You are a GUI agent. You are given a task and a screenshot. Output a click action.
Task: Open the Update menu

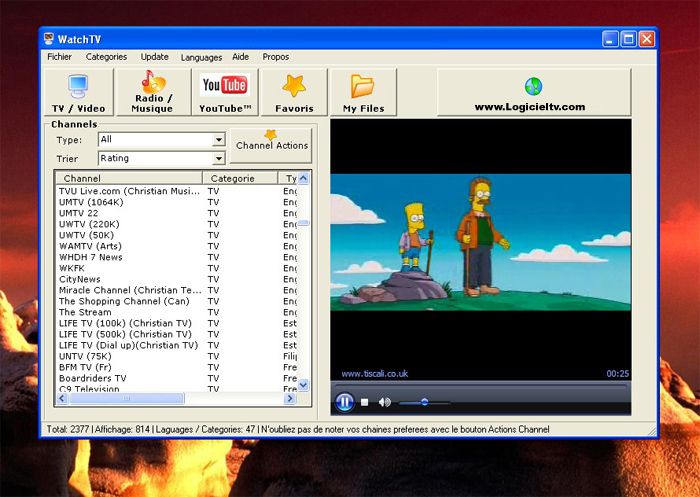[x=154, y=57]
